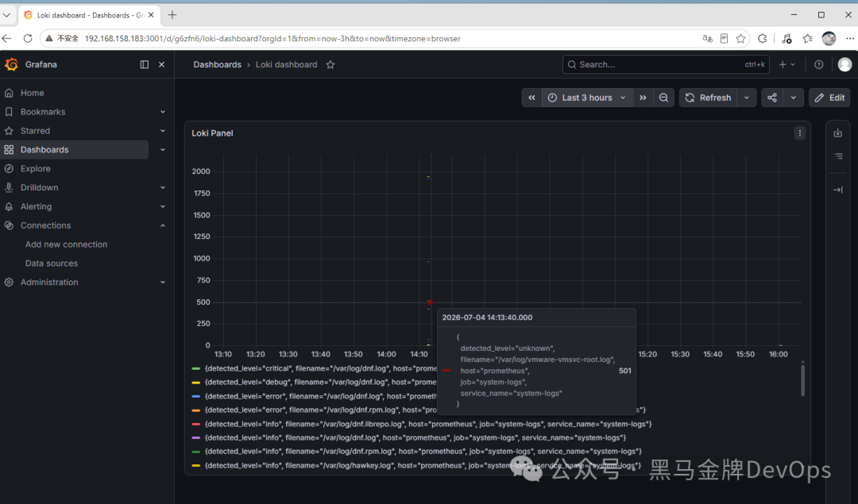Shift time range backwards
Screen dimensions: 858x504
(531, 98)
